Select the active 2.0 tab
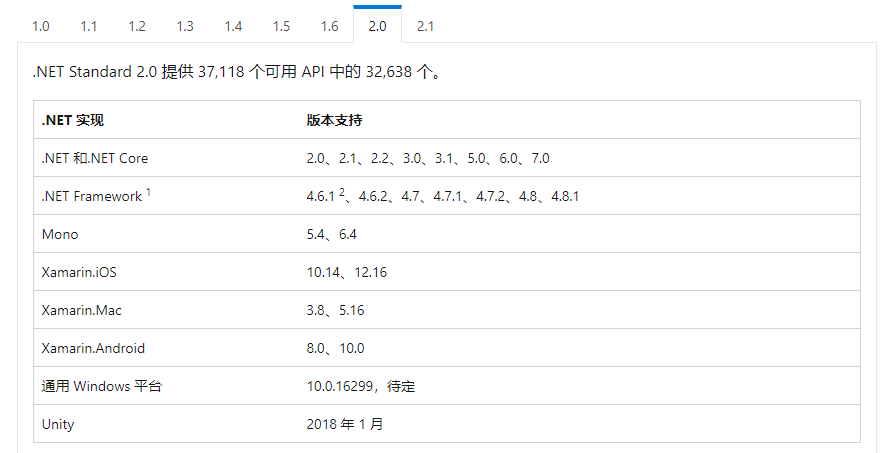The image size is (891, 453). pos(377,26)
